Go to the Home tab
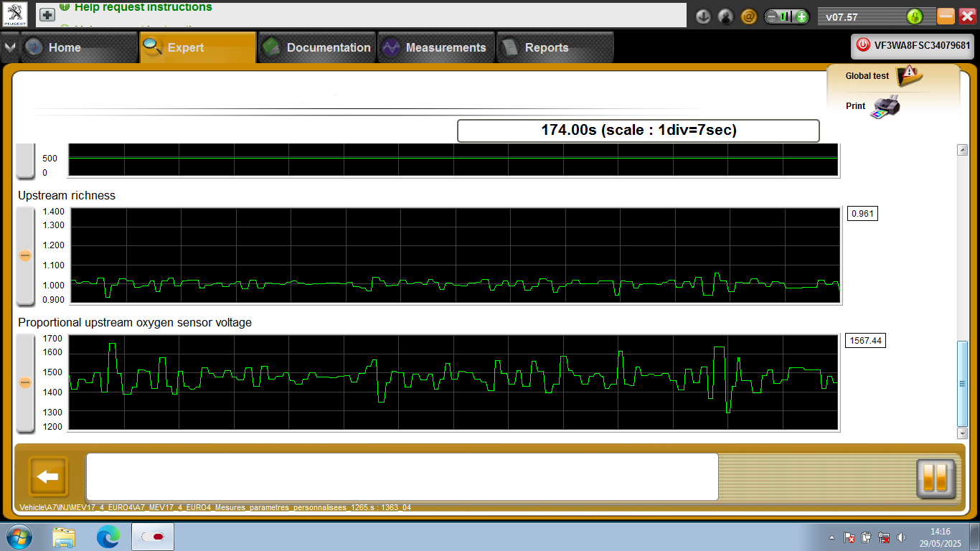980x551 pixels. (x=78, y=47)
